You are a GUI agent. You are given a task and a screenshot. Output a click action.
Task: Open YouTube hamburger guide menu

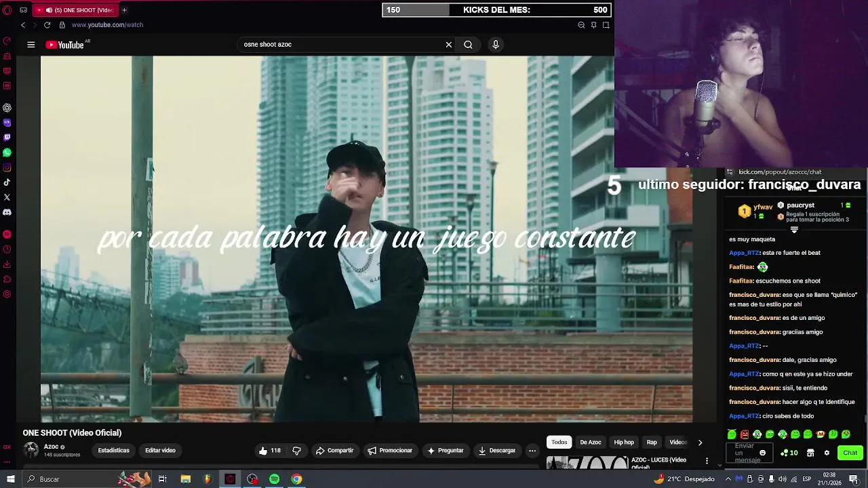pyautogui.click(x=31, y=45)
